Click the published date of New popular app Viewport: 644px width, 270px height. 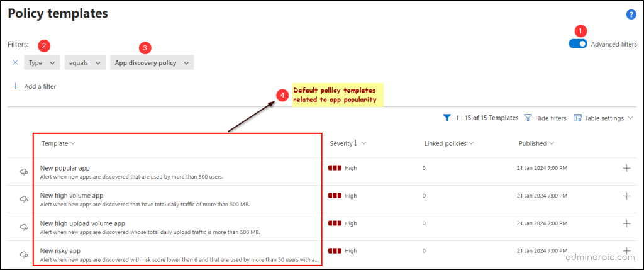click(x=541, y=168)
